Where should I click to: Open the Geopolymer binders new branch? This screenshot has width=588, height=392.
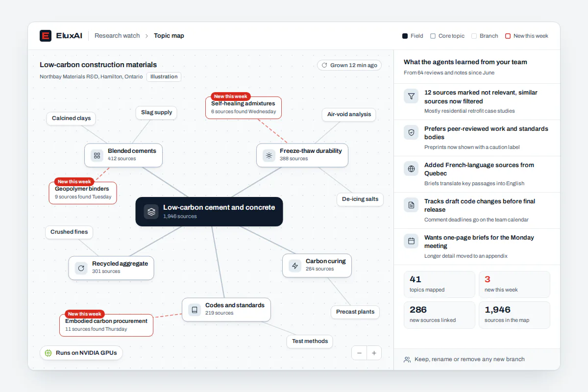click(x=82, y=193)
